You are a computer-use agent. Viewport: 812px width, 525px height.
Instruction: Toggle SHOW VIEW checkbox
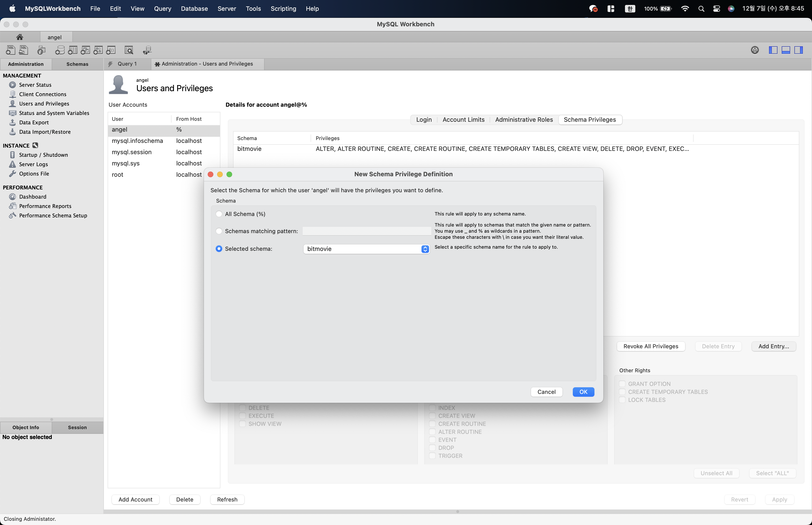click(x=243, y=424)
